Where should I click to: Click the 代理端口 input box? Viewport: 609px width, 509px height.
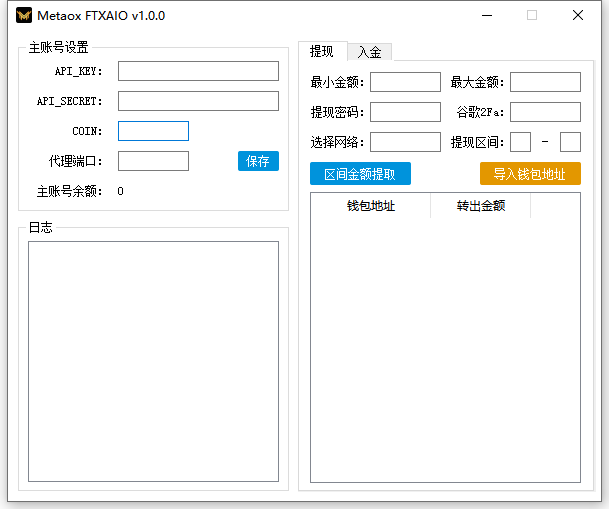(x=153, y=161)
